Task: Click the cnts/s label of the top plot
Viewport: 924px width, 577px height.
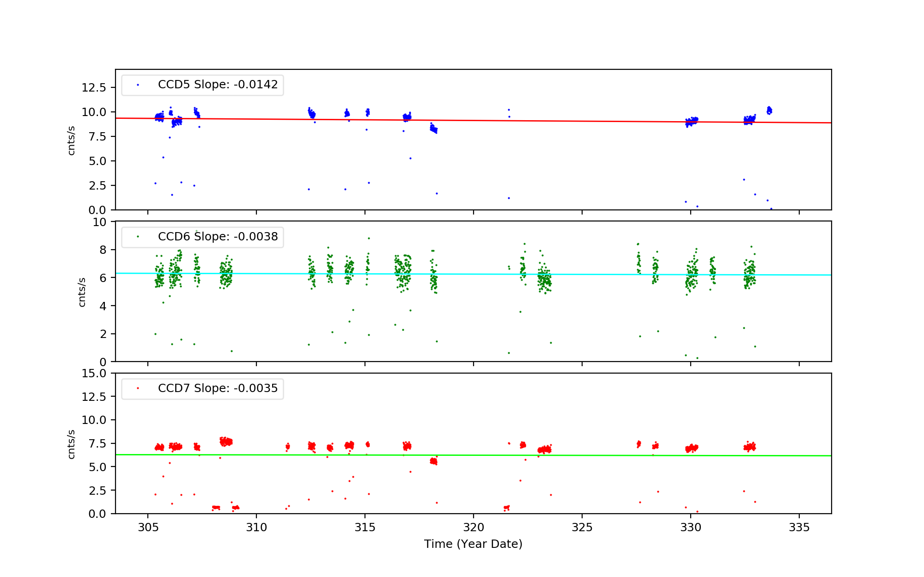Action: [71, 141]
